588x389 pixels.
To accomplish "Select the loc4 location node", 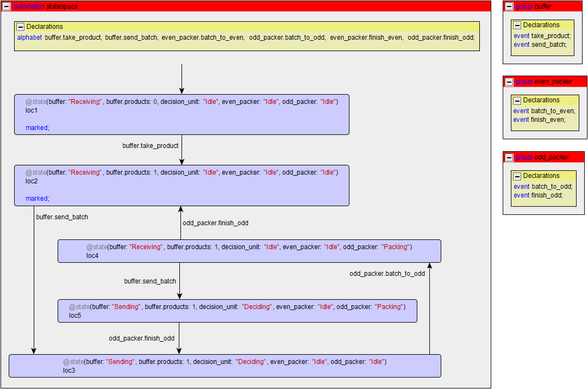I will click(x=249, y=251).
